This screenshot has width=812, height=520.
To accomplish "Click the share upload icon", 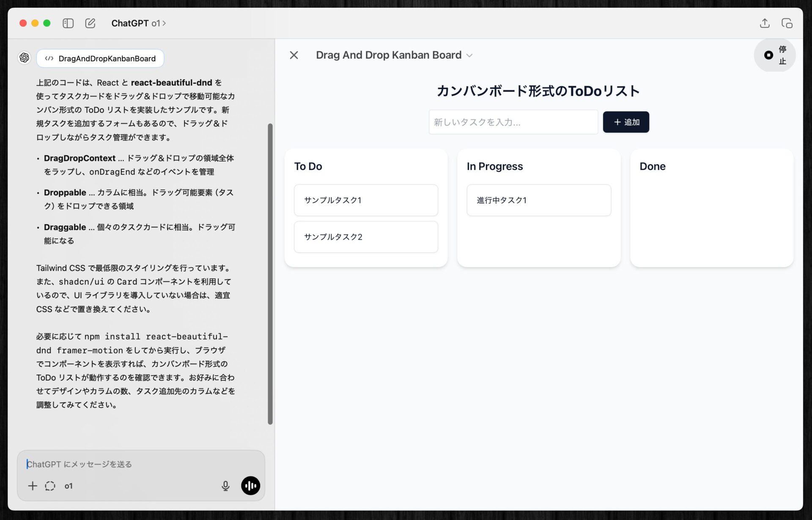I will [x=764, y=23].
